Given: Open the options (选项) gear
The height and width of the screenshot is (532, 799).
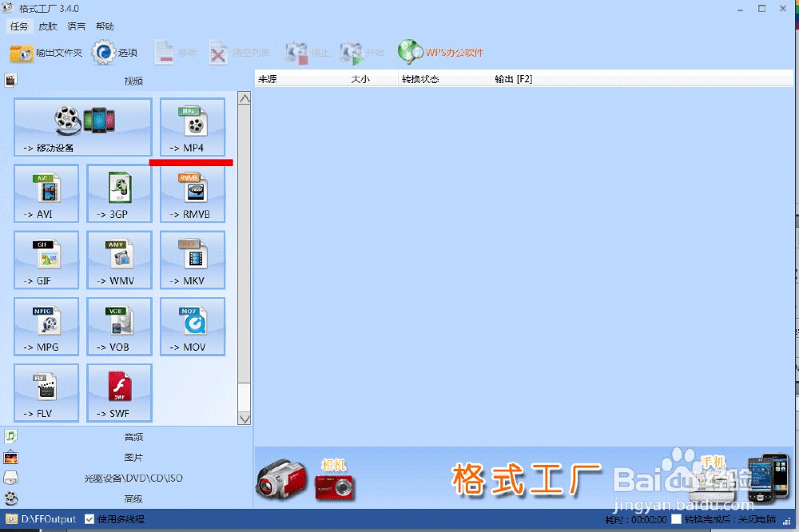Looking at the screenshot, I should point(114,53).
